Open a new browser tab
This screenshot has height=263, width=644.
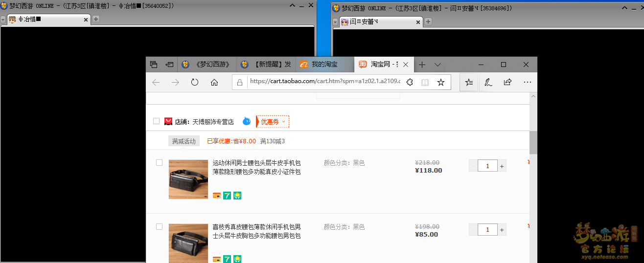[422, 65]
